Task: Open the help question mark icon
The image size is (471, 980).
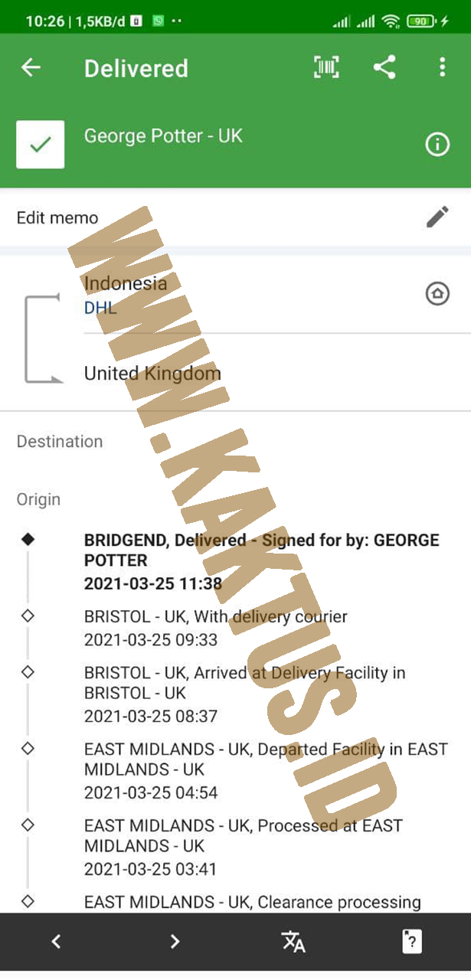Action: tap(412, 942)
